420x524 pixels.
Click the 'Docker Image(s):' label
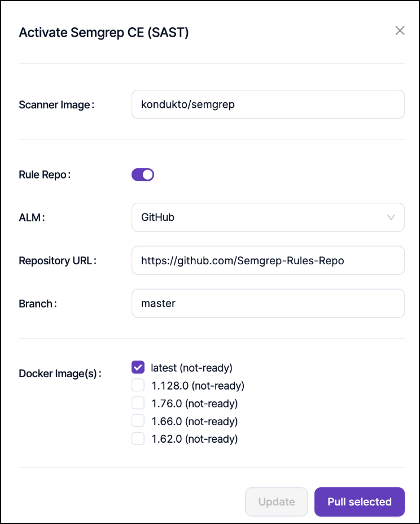tap(60, 373)
